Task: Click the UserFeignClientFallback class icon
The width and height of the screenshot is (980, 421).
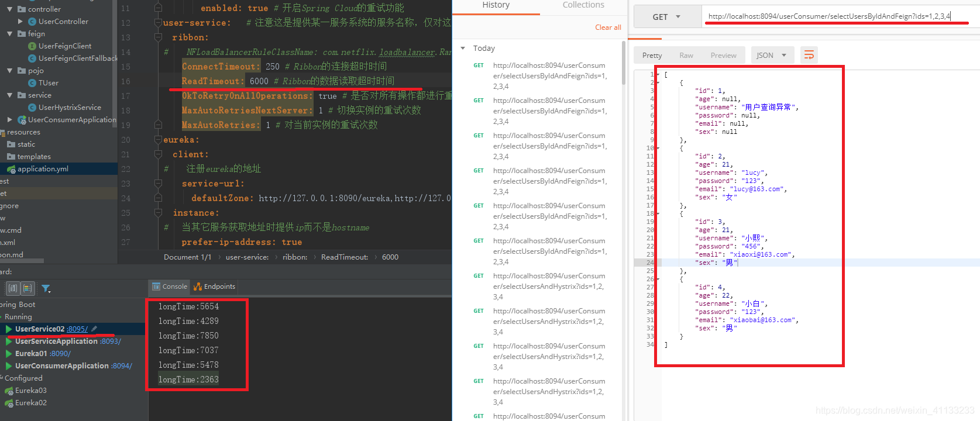Action: (x=32, y=58)
